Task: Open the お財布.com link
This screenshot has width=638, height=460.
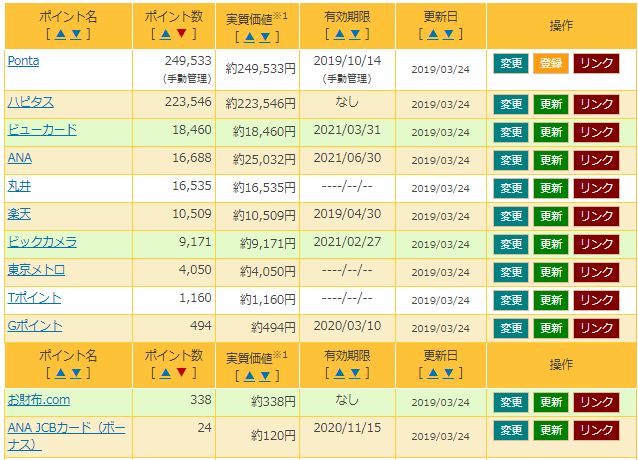Action: pyautogui.click(x=39, y=400)
